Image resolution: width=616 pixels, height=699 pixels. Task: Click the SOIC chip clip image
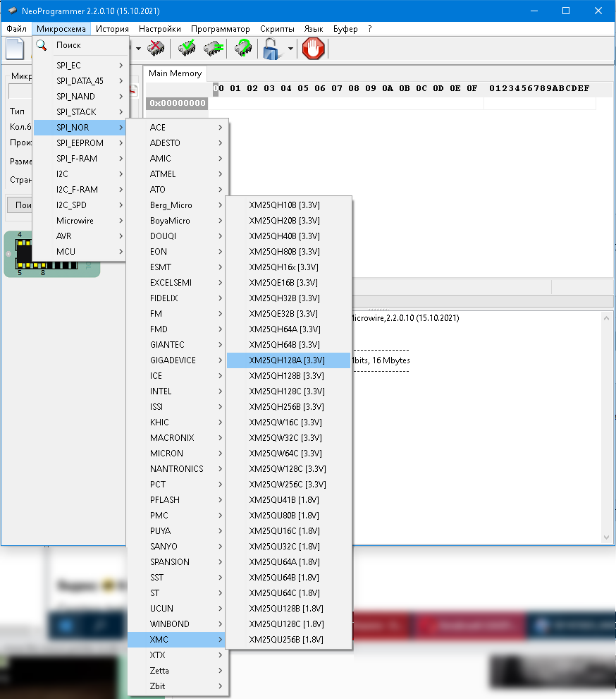click(52, 254)
